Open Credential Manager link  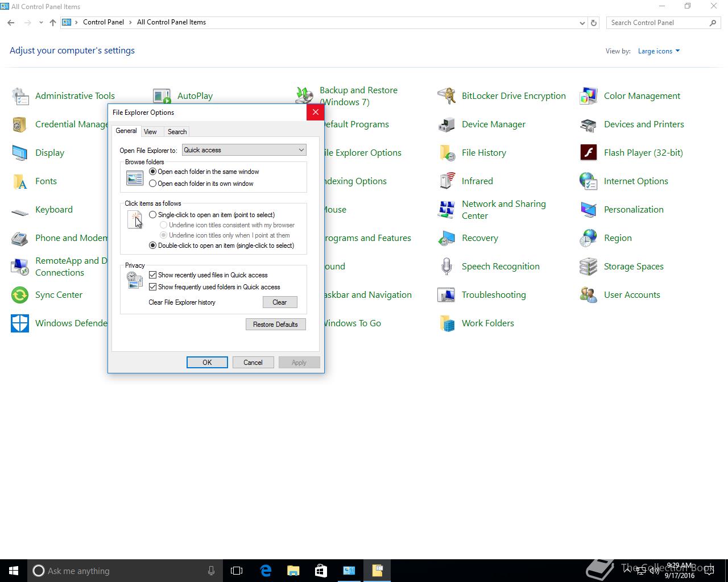(72, 124)
